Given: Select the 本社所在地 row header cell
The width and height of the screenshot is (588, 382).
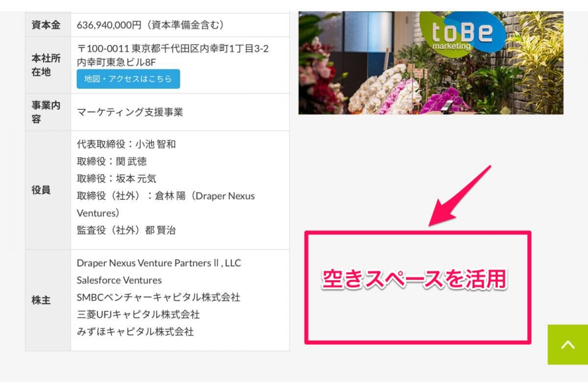Looking at the screenshot, I should (x=48, y=65).
